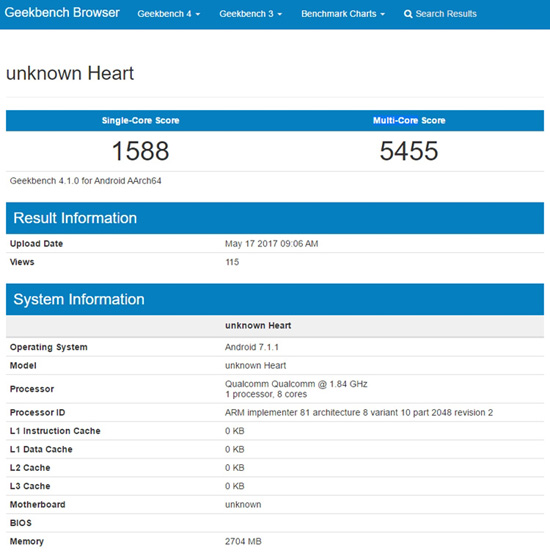550x553 pixels.
Task: Open the Search Results link text
Action: (446, 14)
